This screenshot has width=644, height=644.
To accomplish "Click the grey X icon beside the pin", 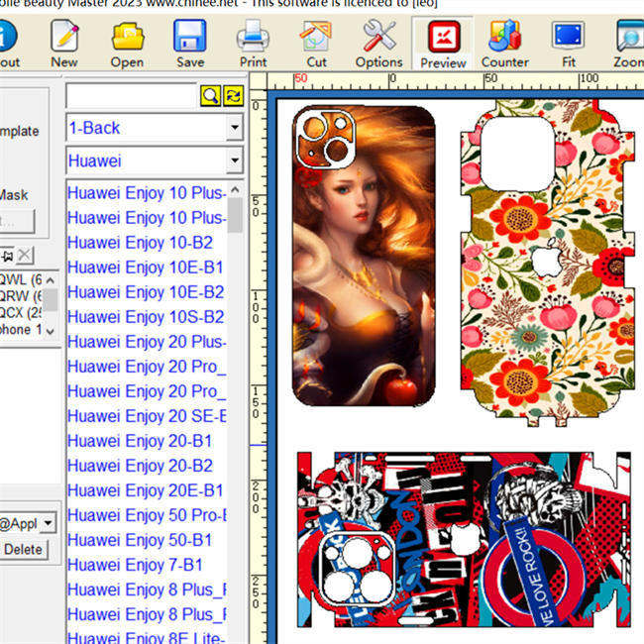I will point(25,256).
